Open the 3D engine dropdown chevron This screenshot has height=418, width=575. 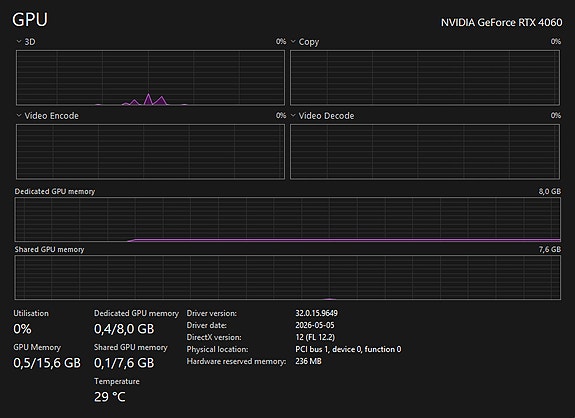(19, 41)
